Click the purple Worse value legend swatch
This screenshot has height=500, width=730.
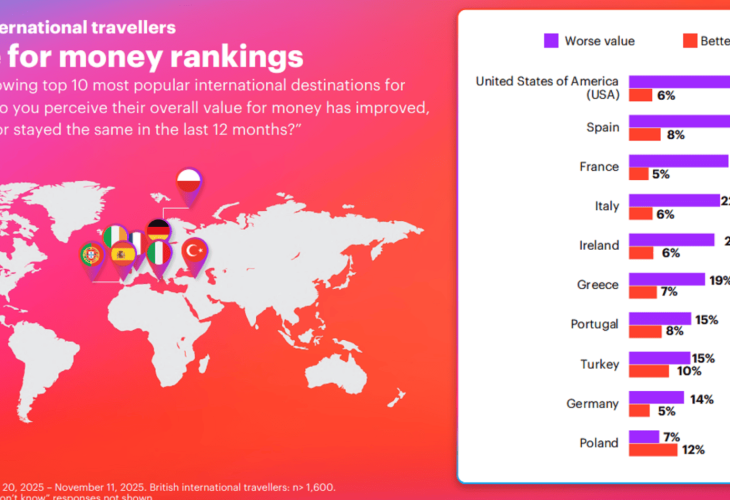click(x=551, y=41)
